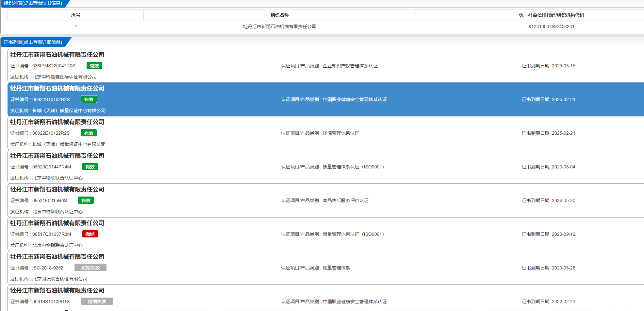Open certificate 06517Q31637R3M details
This screenshot has width=644, height=311.
click(52, 234)
